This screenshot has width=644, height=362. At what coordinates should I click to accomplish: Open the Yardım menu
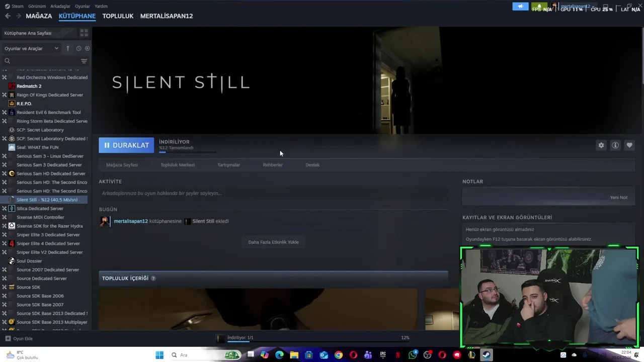[x=101, y=6]
